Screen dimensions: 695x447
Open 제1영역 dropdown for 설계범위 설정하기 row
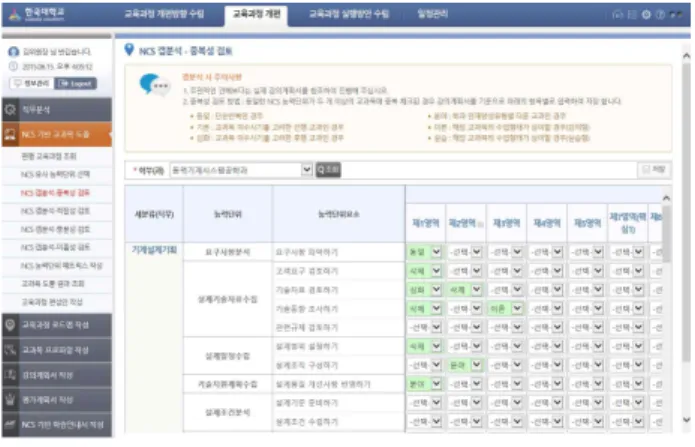425,346
